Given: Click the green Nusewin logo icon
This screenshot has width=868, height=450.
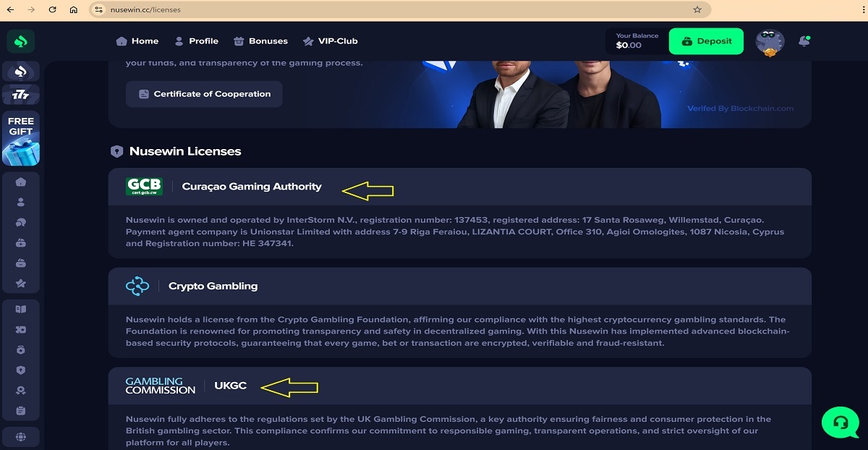Looking at the screenshot, I should point(21,41).
